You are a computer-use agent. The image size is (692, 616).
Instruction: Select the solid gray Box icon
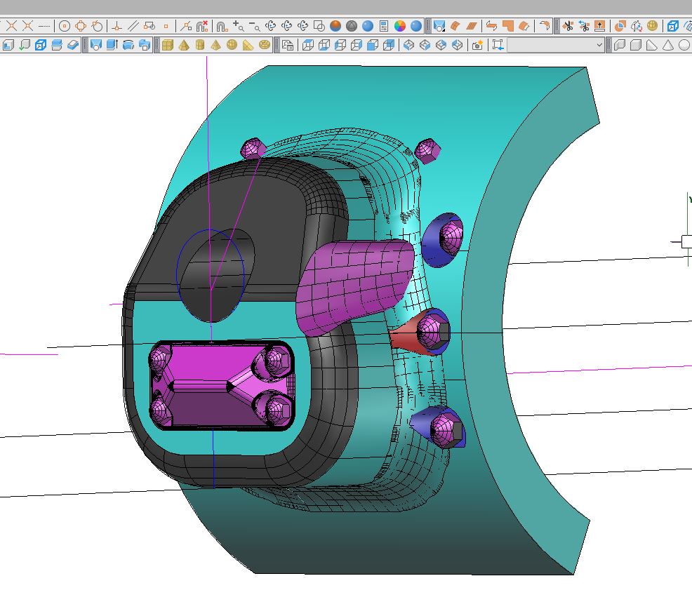tap(636, 45)
